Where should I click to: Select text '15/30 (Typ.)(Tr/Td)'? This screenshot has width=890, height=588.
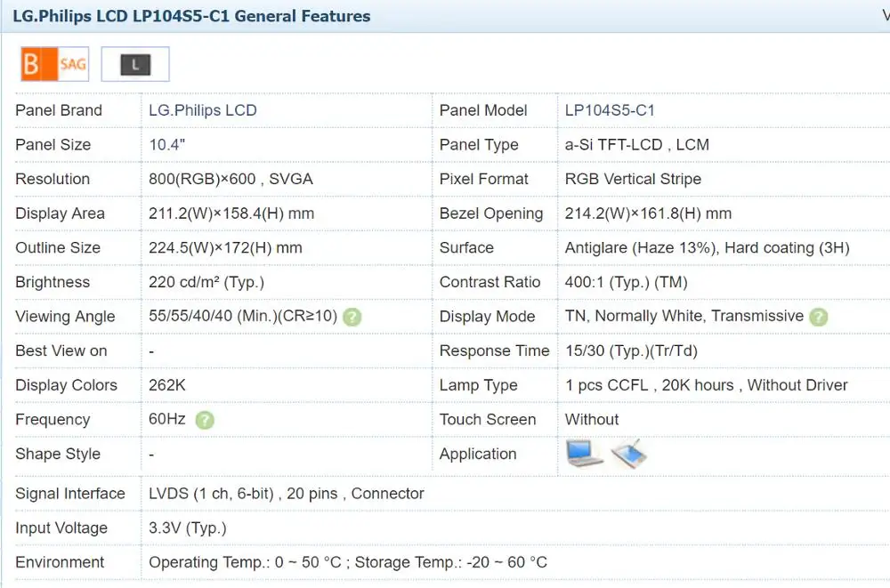click(631, 350)
